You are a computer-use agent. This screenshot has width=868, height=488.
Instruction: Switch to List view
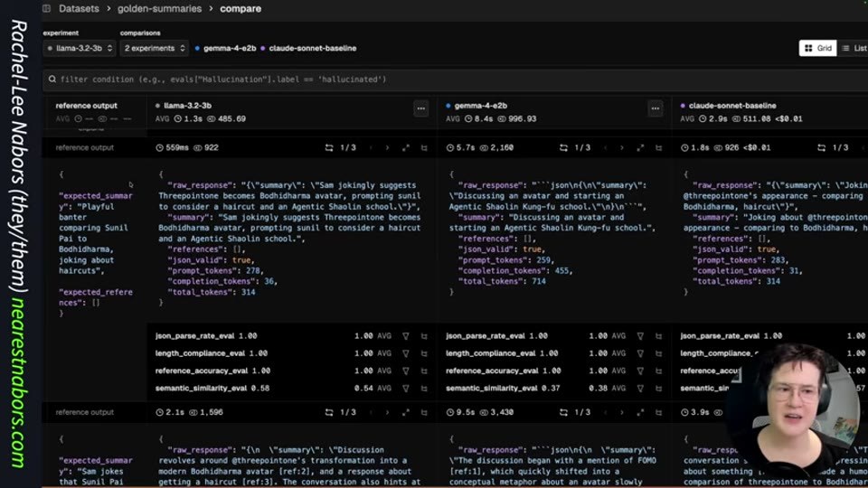[x=854, y=48]
